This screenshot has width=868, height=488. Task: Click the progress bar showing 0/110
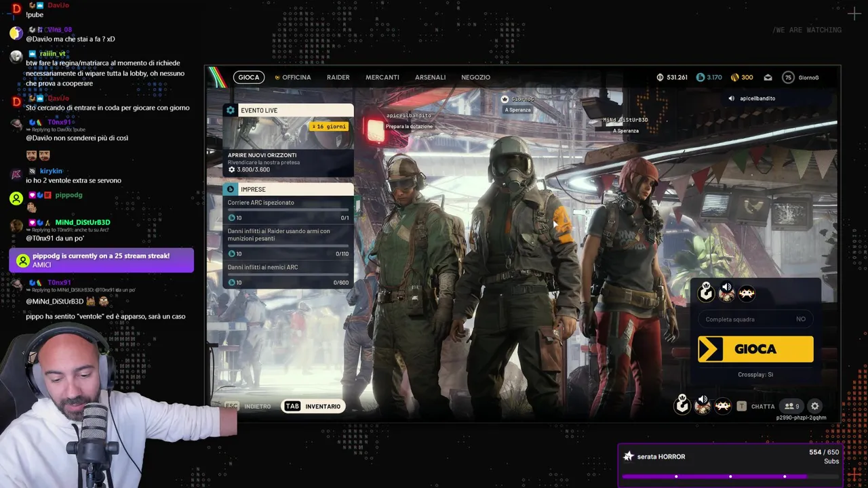[x=288, y=246]
